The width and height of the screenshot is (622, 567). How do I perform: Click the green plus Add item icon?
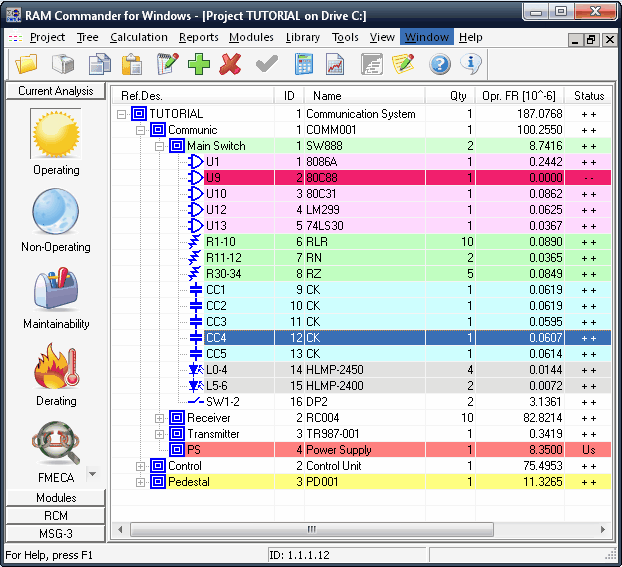[x=199, y=64]
